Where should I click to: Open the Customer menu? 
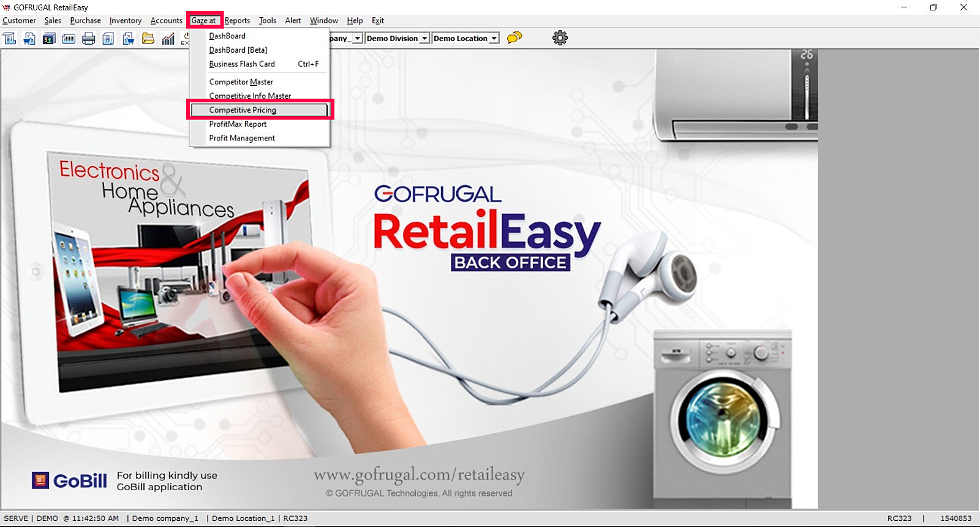19,20
